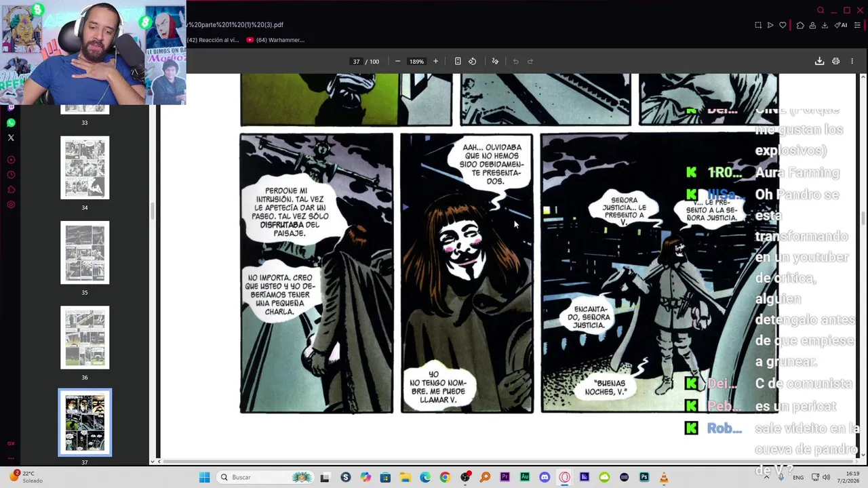Download the PDF file
Image resolution: width=868 pixels, height=488 pixels.
tap(819, 61)
